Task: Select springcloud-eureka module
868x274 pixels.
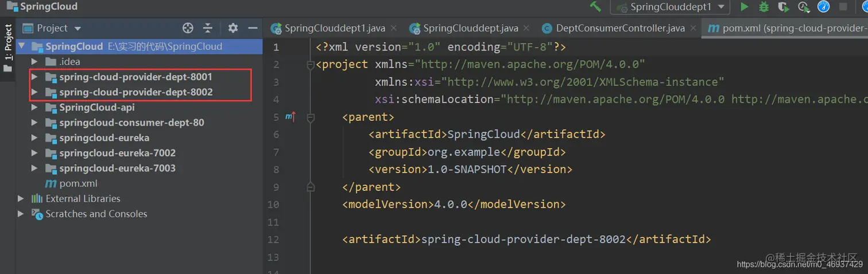Action: coord(104,138)
